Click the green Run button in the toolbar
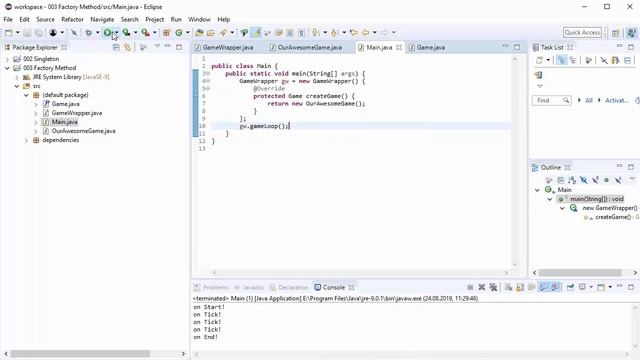This screenshot has width=640, height=360. click(x=107, y=33)
